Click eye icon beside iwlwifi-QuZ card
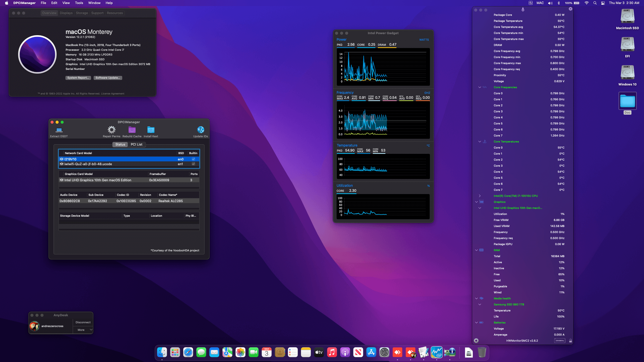 [x=61, y=164]
